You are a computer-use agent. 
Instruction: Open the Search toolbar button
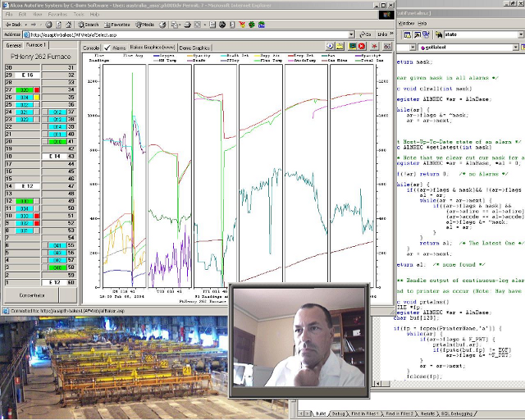click(89, 25)
